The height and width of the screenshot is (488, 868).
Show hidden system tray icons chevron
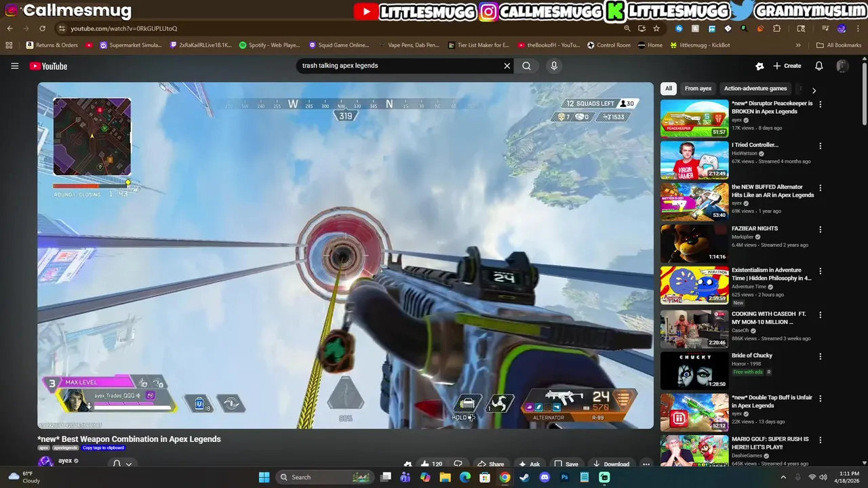[783, 477]
